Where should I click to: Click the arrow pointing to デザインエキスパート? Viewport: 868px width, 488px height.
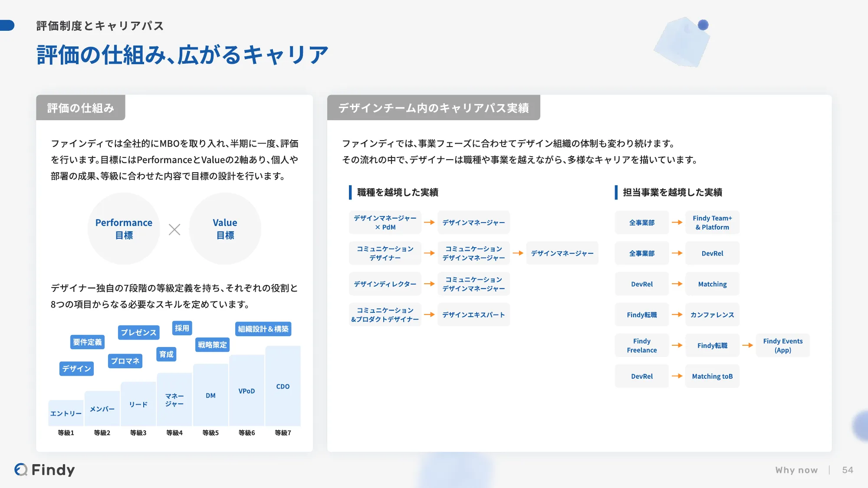[x=429, y=314]
